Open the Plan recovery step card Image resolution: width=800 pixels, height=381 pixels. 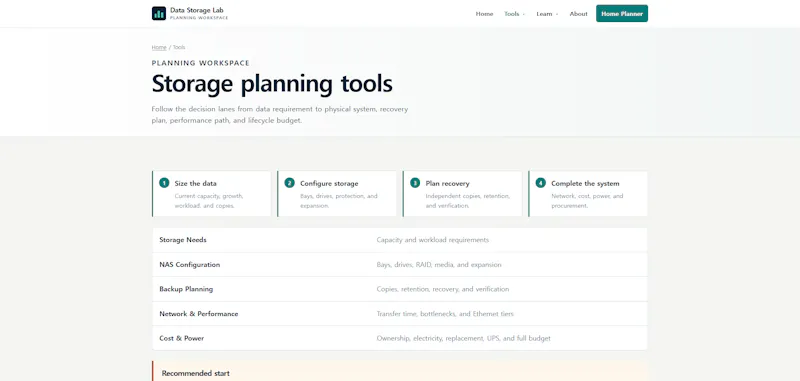[463, 194]
